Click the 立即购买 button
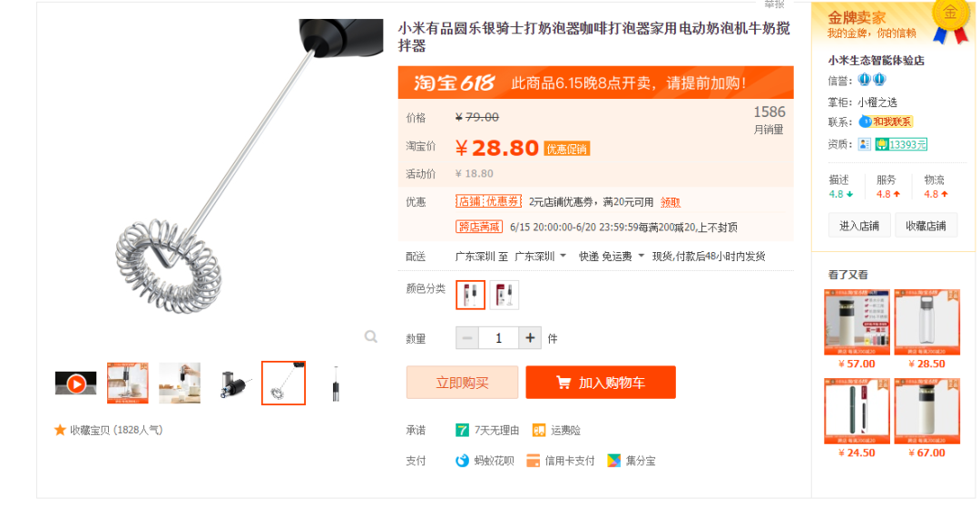Viewport: 980px width, 505px height. click(462, 382)
